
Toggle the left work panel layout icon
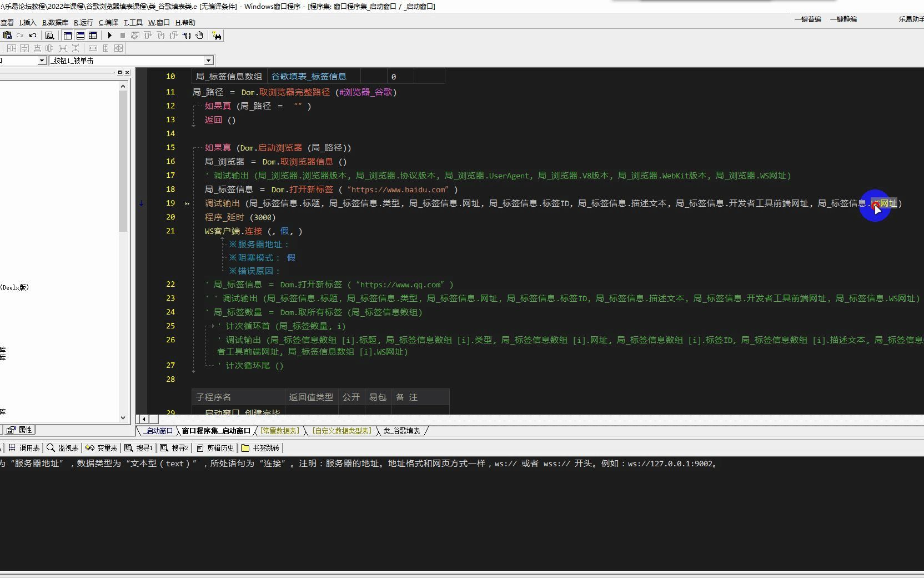point(68,35)
